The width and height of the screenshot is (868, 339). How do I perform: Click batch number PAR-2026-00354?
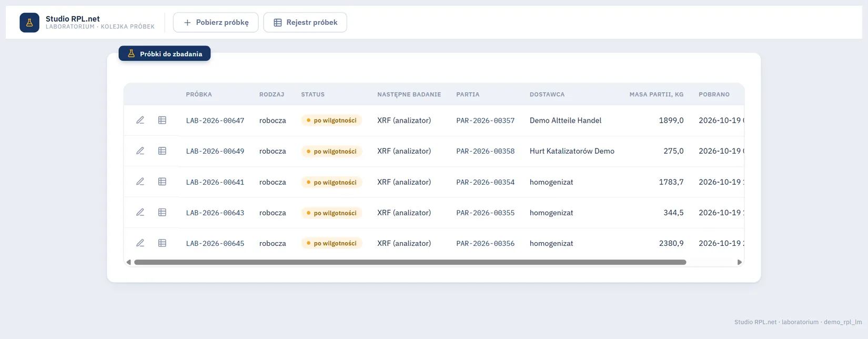click(486, 182)
